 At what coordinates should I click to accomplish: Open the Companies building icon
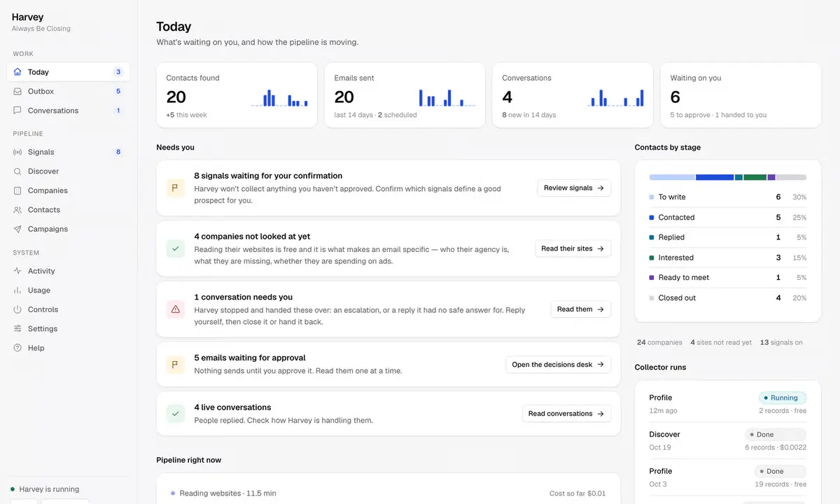click(17, 190)
